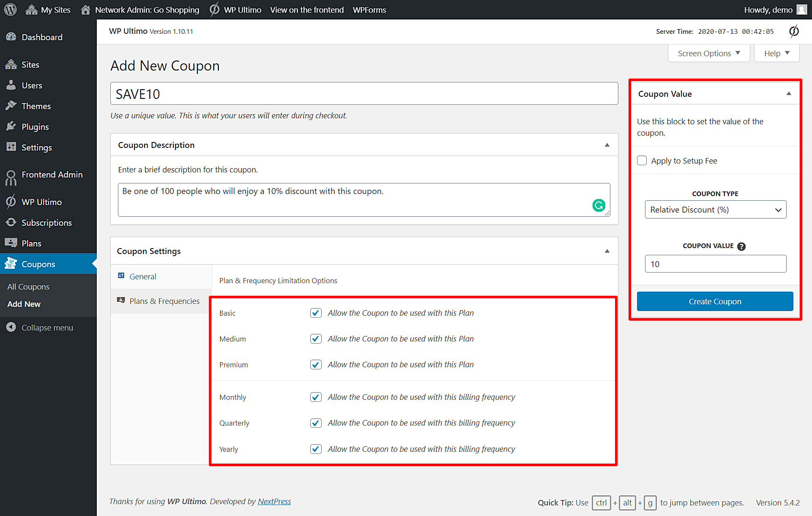Click the Coupon Value help question icon
This screenshot has height=516, width=812.
(x=741, y=246)
